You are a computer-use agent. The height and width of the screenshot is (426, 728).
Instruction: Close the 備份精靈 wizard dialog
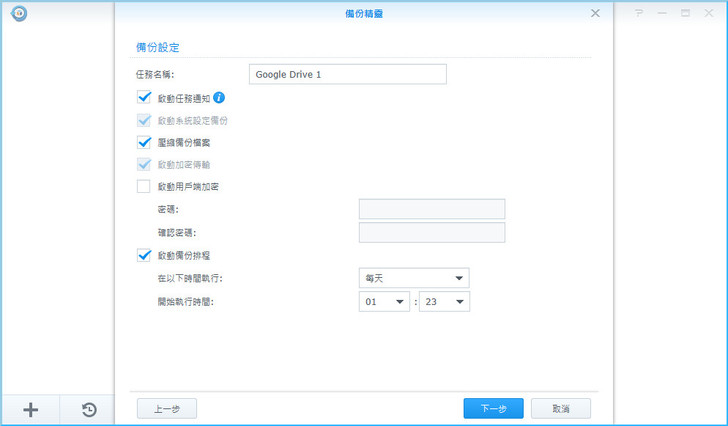[595, 13]
